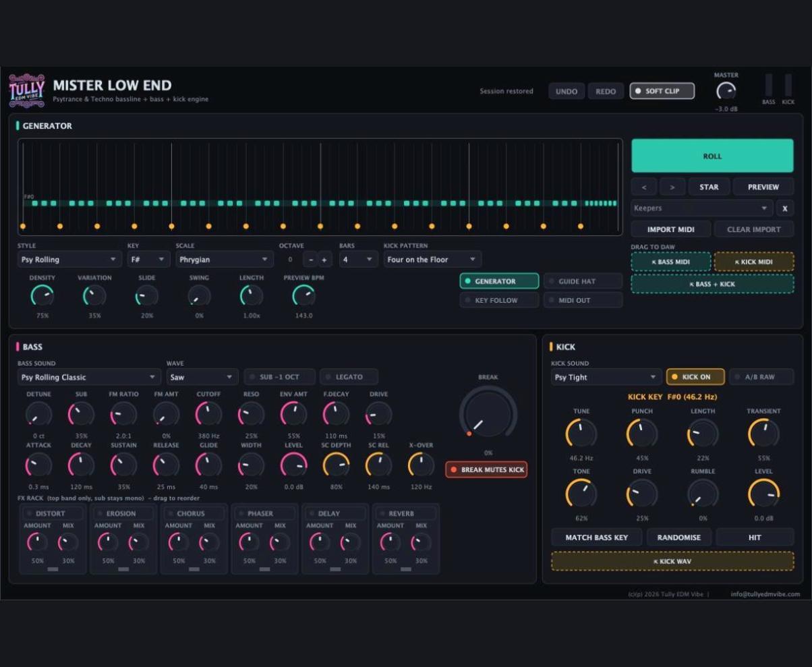Click the Kick WAV drag tile
The height and width of the screenshot is (667, 812).
point(672,561)
